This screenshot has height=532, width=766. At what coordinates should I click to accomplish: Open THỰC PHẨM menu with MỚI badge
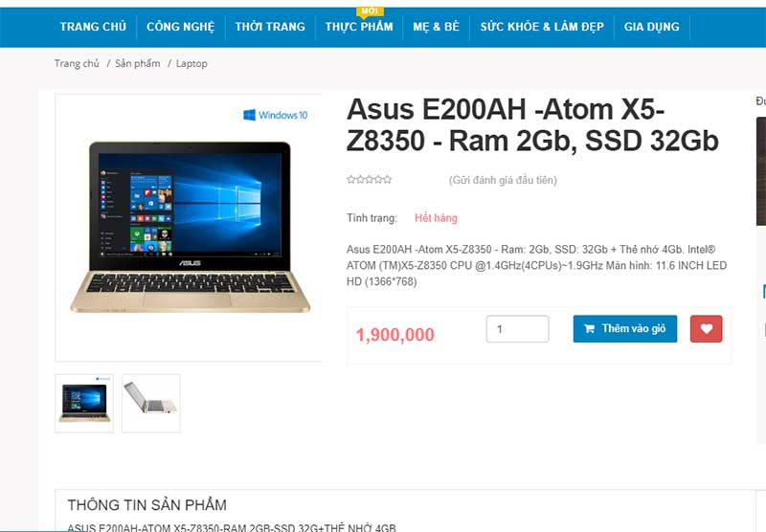tap(359, 27)
